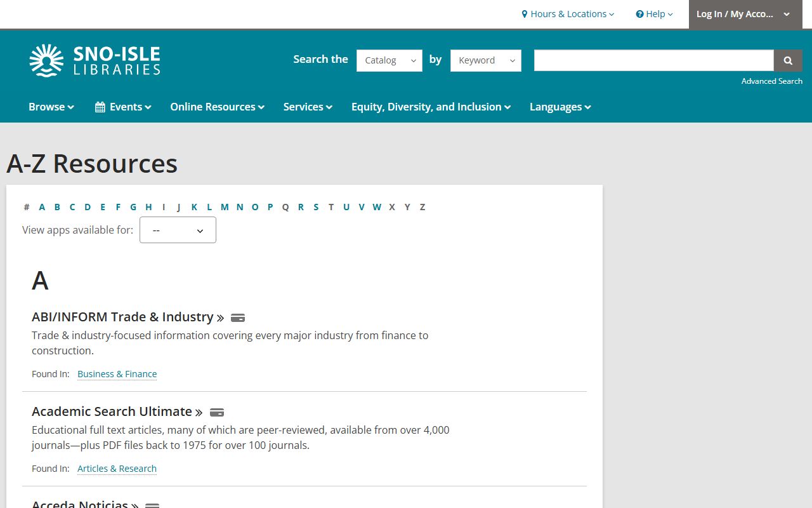
Task: Jump to letter E in index
Action: point(103,207)
